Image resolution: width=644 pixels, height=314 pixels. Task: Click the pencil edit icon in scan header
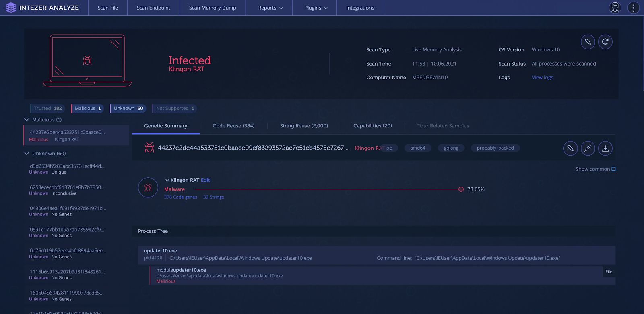588,42
